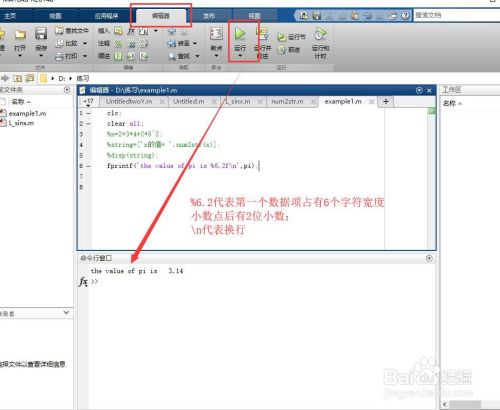Expand the Open (打开) dropdown arrow

point(20,56)
